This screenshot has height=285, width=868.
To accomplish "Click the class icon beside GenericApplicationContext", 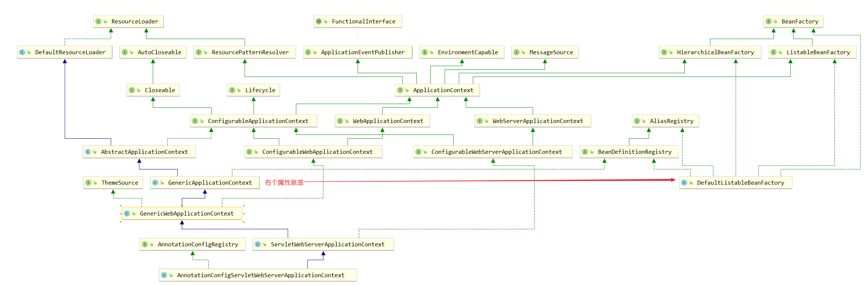I will [x=155, y=183].
